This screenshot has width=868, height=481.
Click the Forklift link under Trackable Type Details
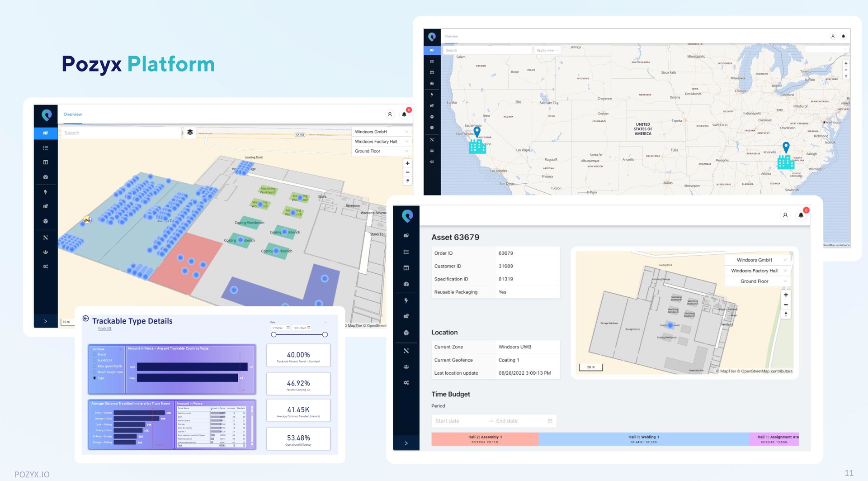pyautogui.click(x=104, y=329)
